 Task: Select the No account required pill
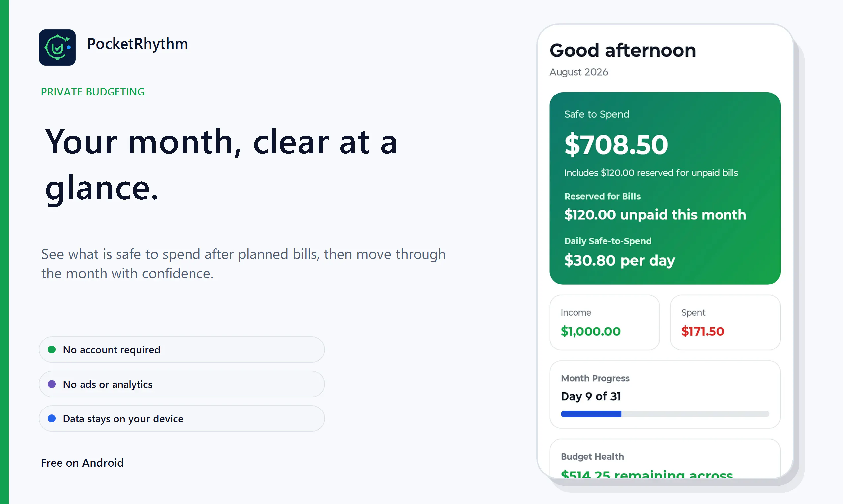pos(182,349)
